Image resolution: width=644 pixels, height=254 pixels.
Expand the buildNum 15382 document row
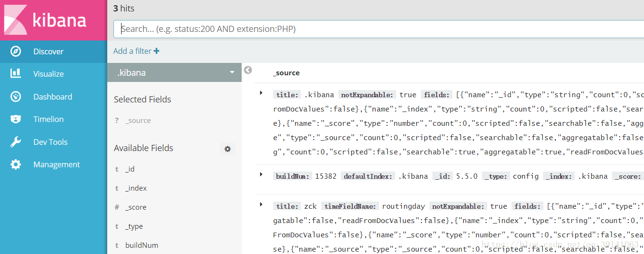pos(261,174)
